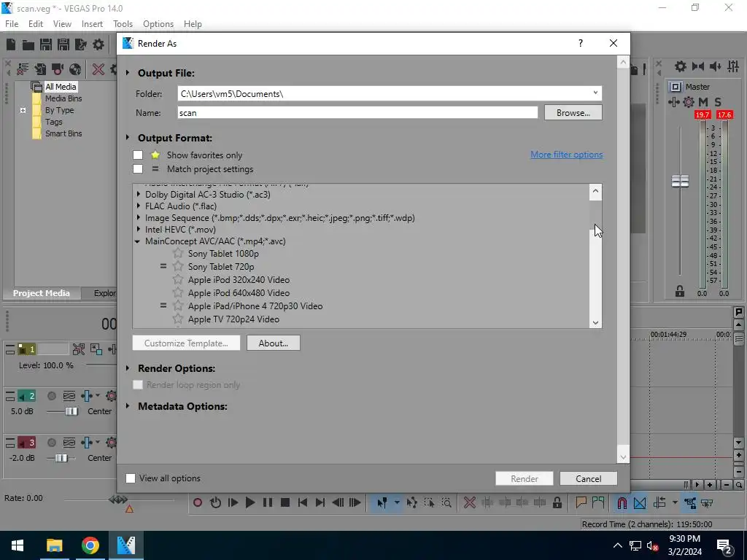Click the Render As export icon

pyautogui.click(x=80, y=44)
